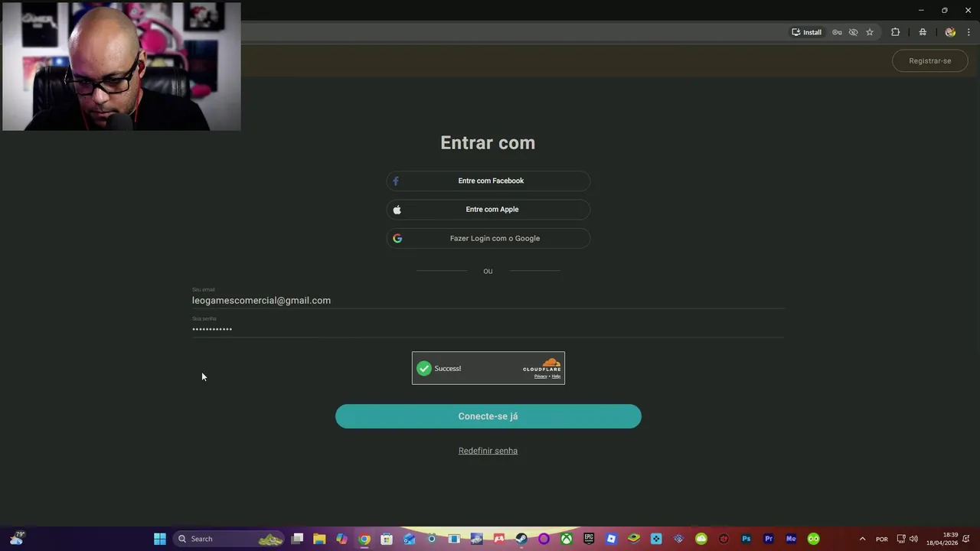Click the Conecte-se já button
This screenshot has width=980, height=551.
coord(488,416)
